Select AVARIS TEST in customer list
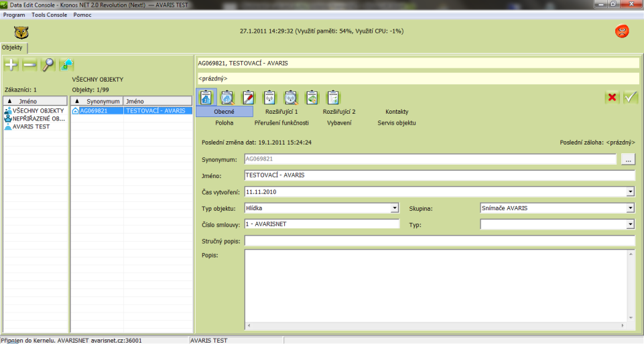 pyautogui.click(x=31, y=126)
